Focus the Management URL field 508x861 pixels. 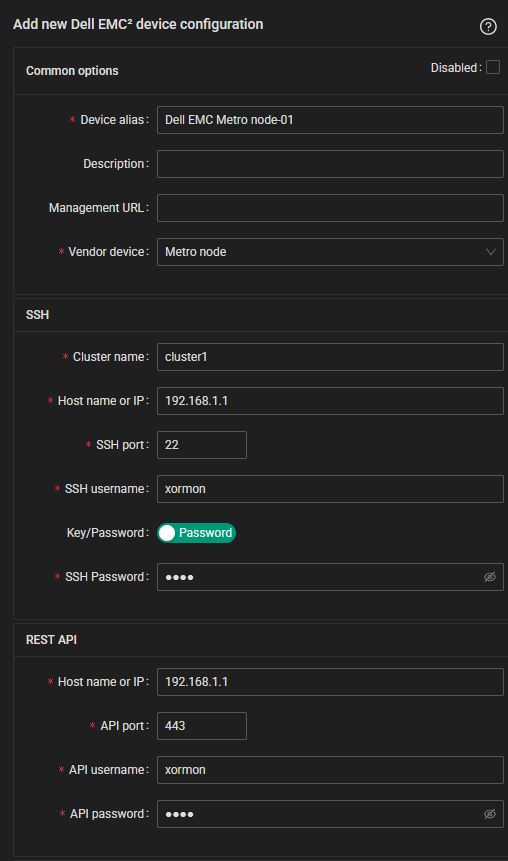(330, 208)
